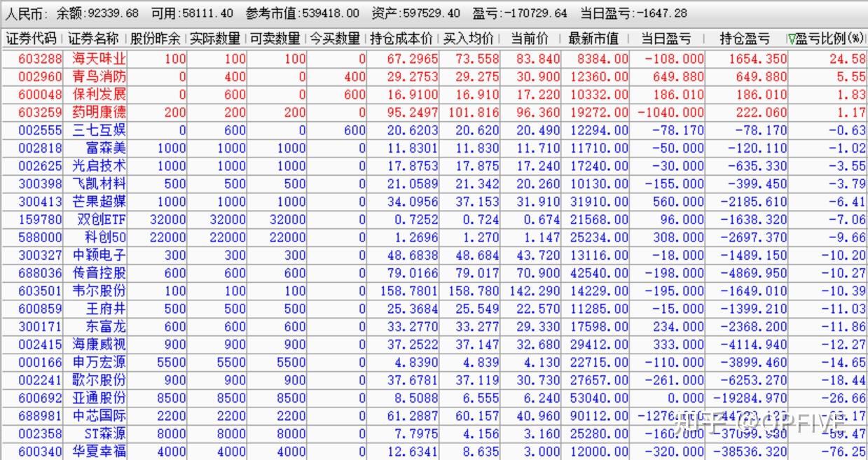The image size is (868, 460).
Task: Select the 中颖电子 stock name
Action: pyautogui.click(x=99, y=255)
